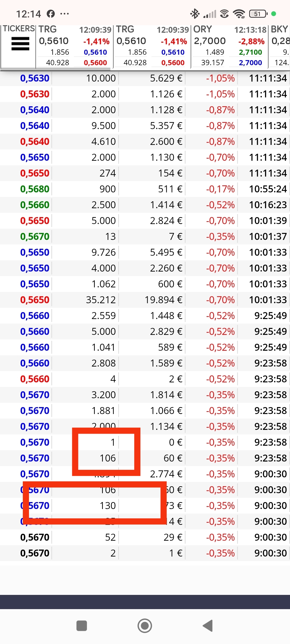The image size is (290, 644).
Task: Tap ORY ask price 2,7100
Action: point(250,52)
